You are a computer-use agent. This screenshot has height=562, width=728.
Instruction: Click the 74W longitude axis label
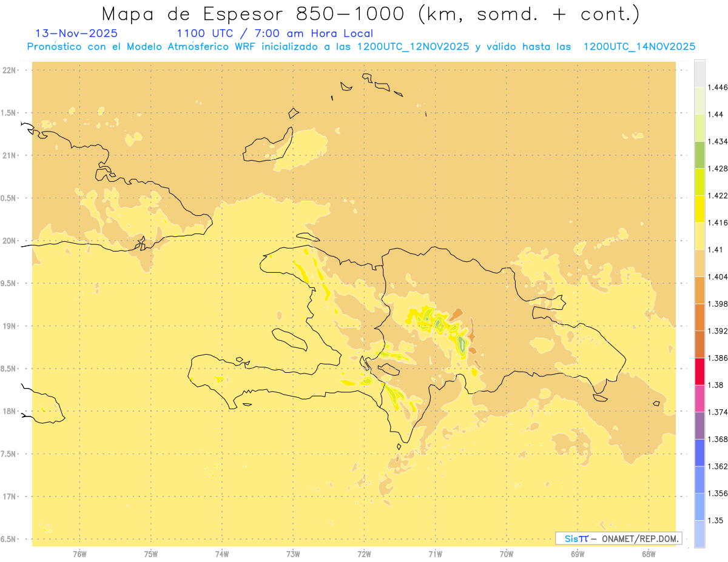[x=222, y=554]
